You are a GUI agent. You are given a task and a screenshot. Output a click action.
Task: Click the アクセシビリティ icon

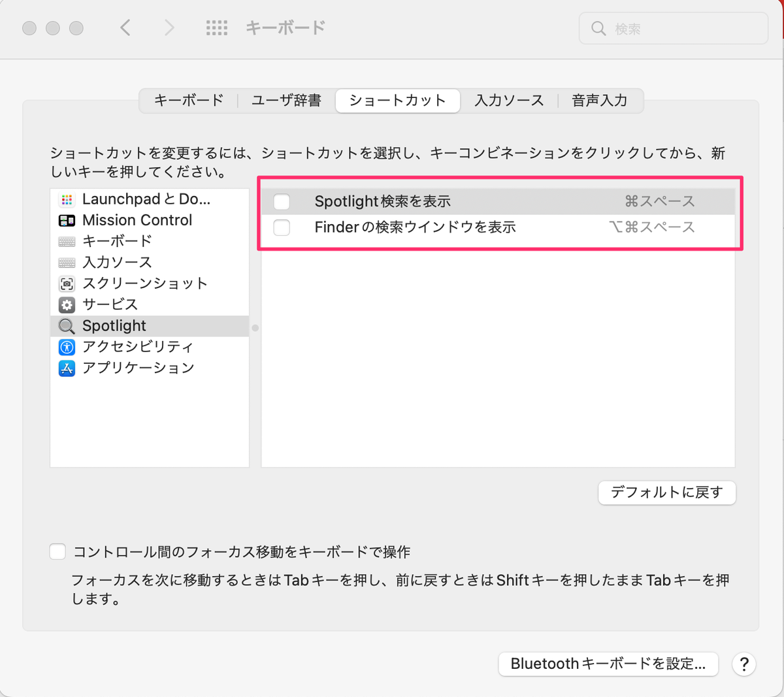[x=67, y=347]
